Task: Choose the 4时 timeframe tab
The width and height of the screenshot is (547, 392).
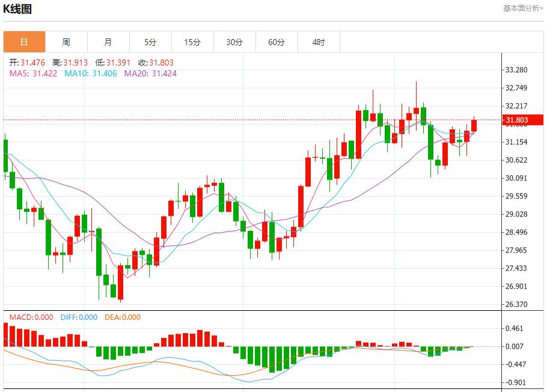Action: (x=319, y=42)
